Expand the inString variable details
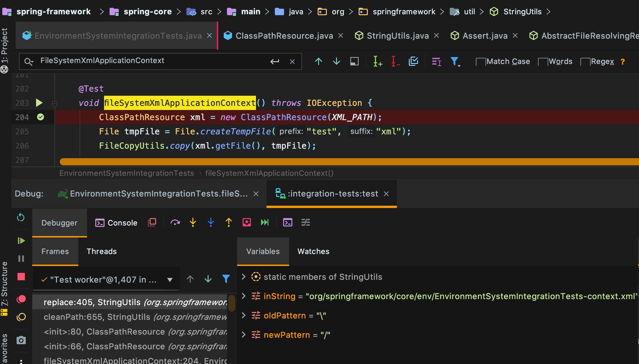 244,296
